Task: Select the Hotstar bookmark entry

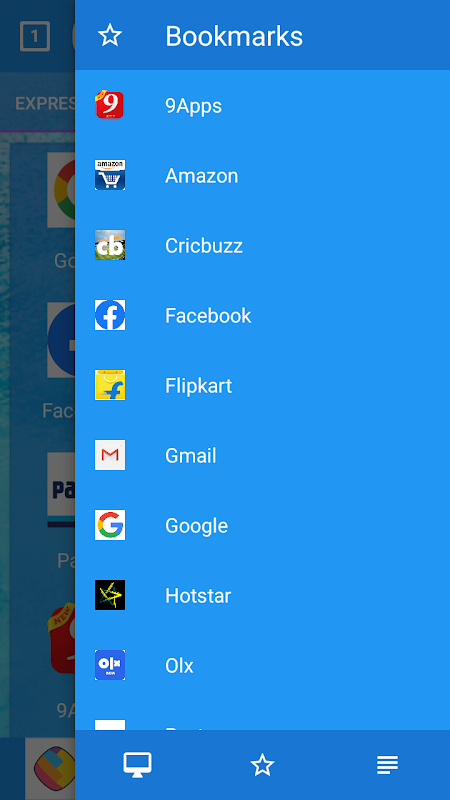Action: [262, 595]
